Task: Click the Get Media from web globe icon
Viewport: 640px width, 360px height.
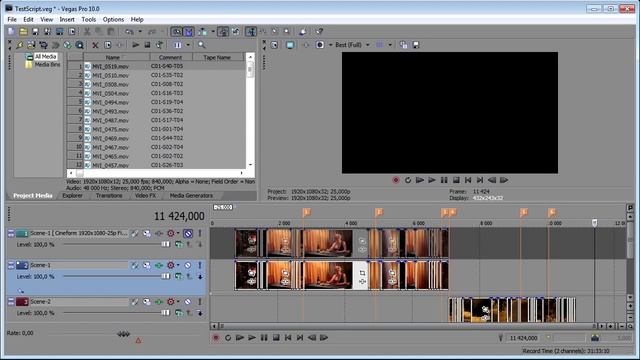Action: pyautogui.click(x=67, y=45)
